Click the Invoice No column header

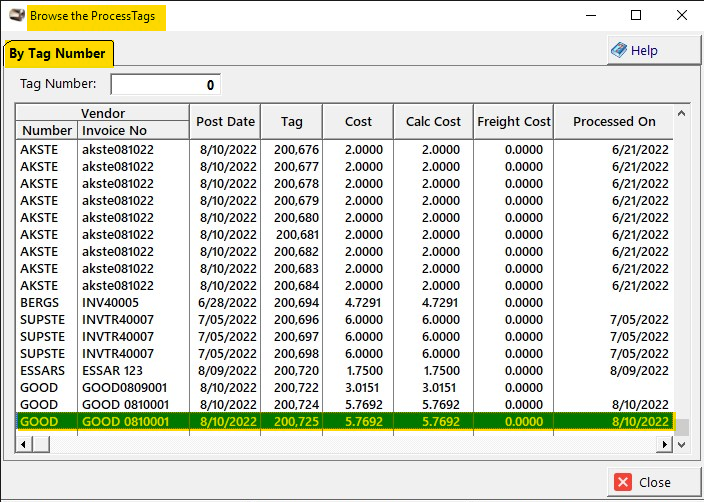133,130
